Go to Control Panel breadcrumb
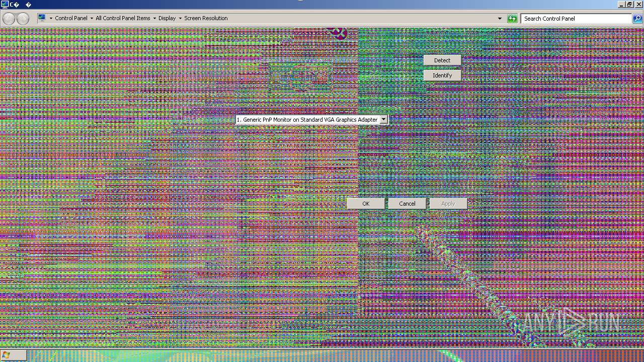The image size is (644, 362). [71, 18]
